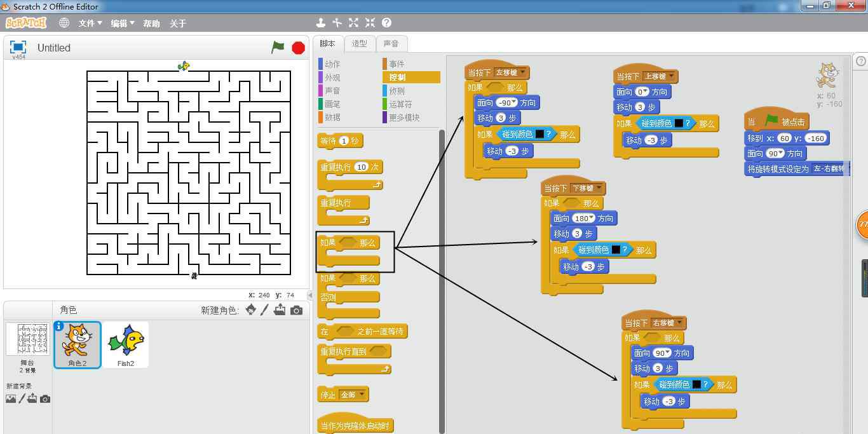The image size is (868, 434).
Task: Select the 控制 block category
Action: [x=411, y=77]
